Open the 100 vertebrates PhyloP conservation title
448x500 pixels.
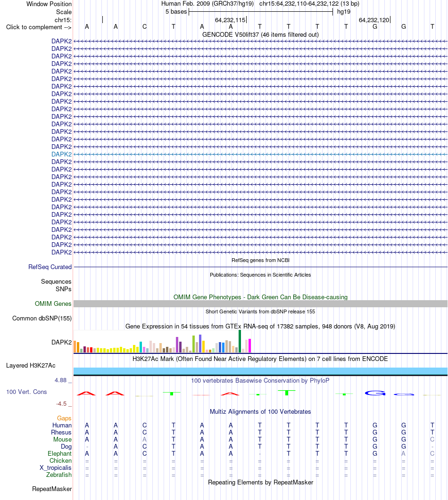pos(260,380)
